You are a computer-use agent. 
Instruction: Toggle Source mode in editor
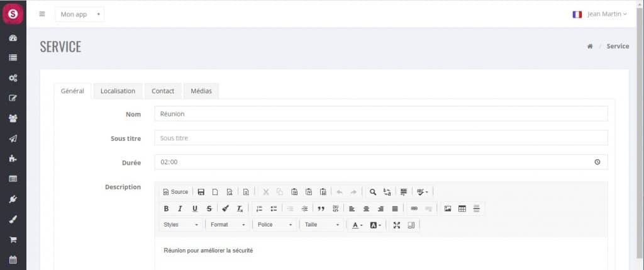coord(175,192)
